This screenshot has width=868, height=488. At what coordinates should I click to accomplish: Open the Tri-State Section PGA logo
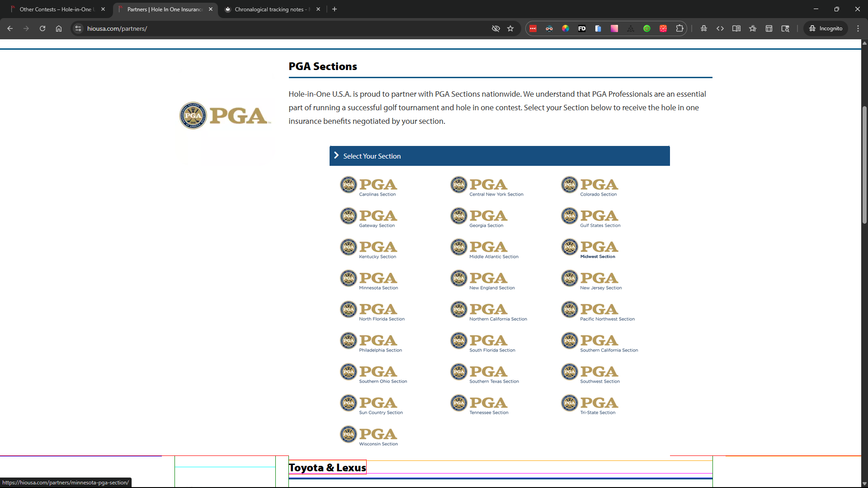coord(590,404)
